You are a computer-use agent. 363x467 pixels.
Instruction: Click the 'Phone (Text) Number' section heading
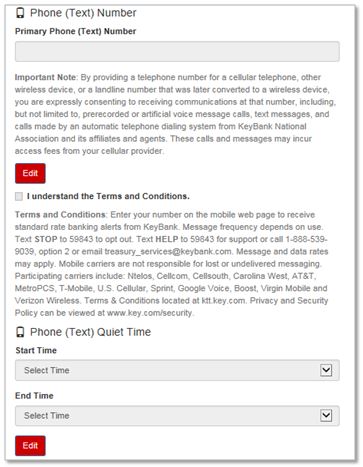click(x=83, y=13)
